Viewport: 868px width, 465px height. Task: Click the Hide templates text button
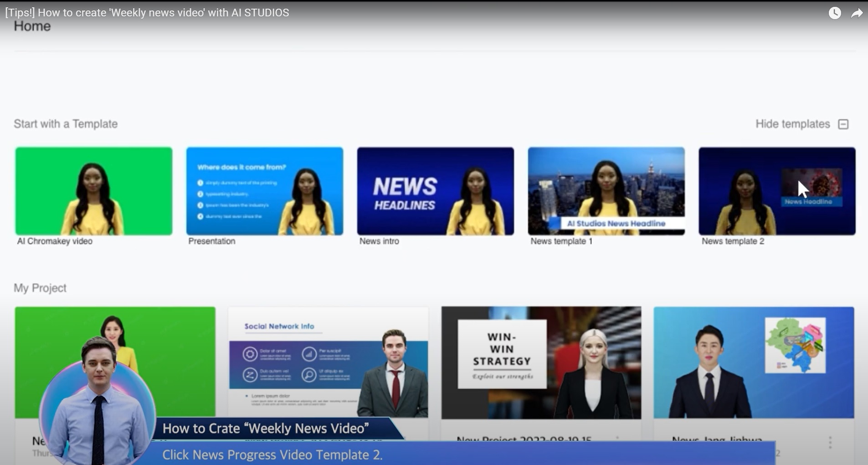792,124
